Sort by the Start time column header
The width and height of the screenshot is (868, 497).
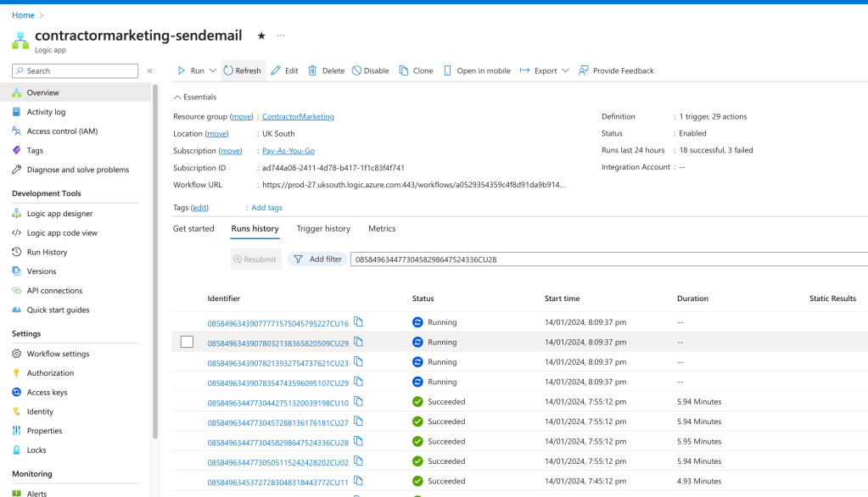tap(562, 299)
